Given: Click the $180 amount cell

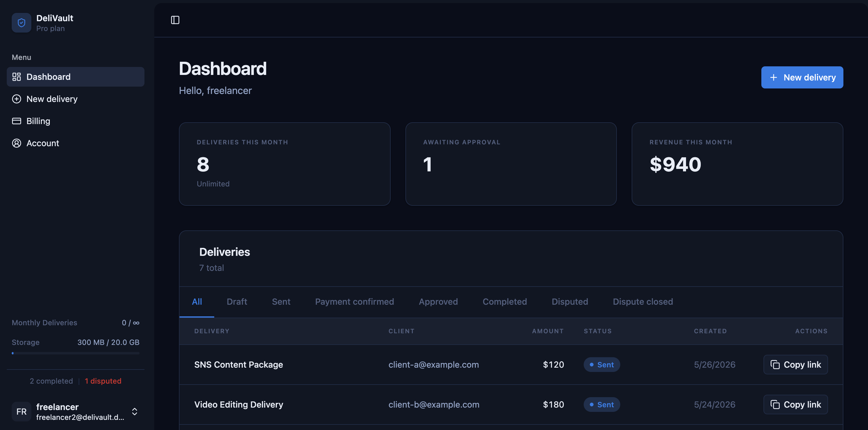Looking at the screenshot, I should click(554, 405).
